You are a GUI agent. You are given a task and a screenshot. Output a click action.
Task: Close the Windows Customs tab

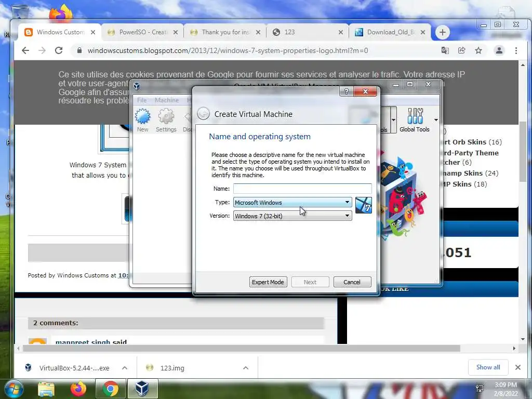point(93,32)
